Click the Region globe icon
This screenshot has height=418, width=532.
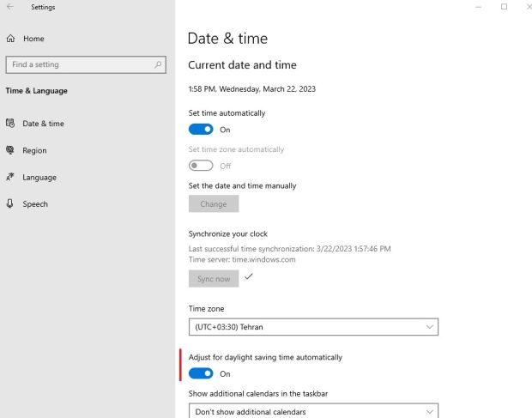[x=10, y=150]
